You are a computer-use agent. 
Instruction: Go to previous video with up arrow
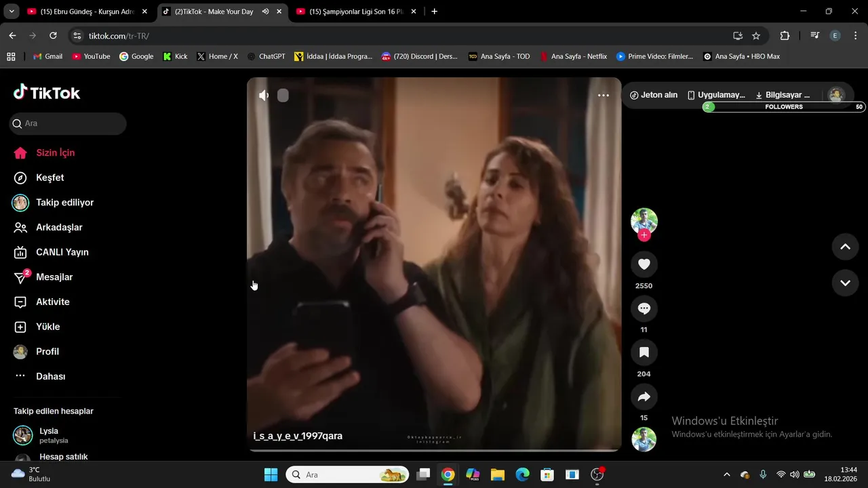[x=845, y=247]
